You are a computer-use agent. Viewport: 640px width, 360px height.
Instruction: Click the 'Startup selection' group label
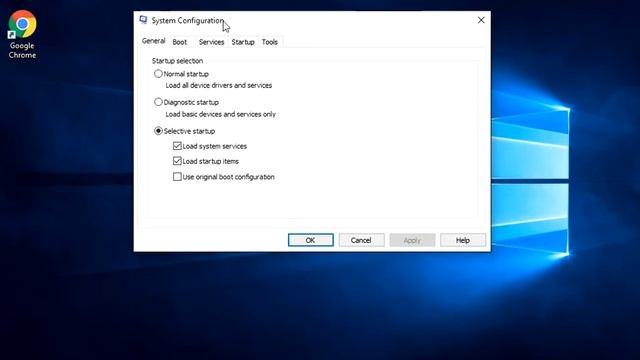tap(177, 61)
